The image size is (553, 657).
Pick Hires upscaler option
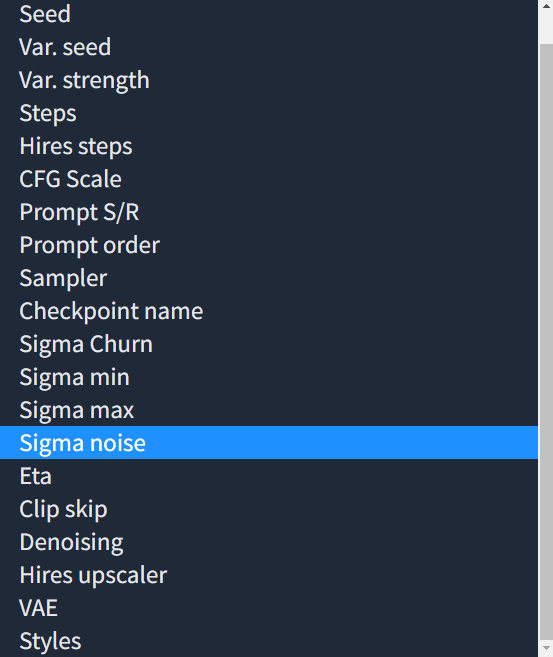click(269, 574)
